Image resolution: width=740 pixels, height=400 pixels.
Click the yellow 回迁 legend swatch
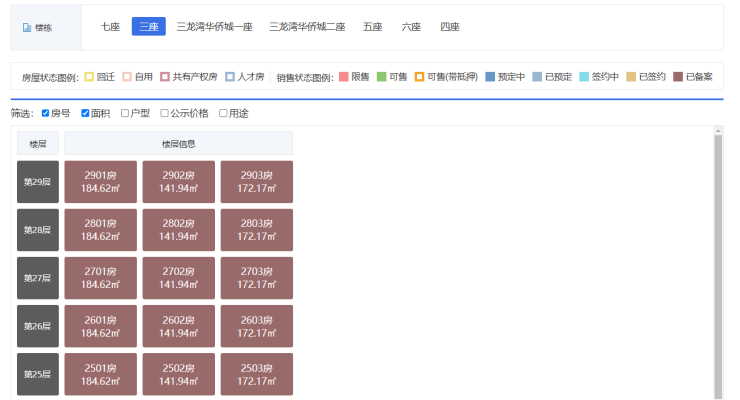pyautogui.click(x=89, y=77)
